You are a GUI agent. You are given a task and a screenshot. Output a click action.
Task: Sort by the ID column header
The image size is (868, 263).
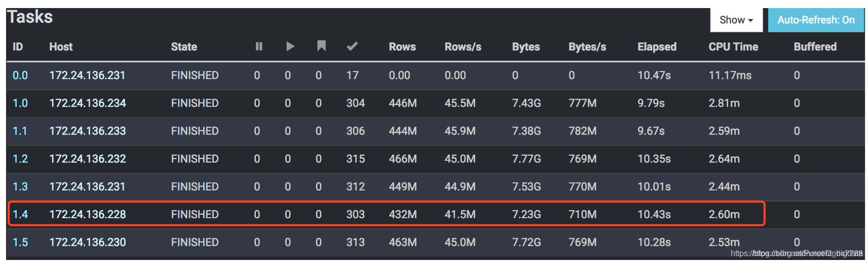[18, 47]
